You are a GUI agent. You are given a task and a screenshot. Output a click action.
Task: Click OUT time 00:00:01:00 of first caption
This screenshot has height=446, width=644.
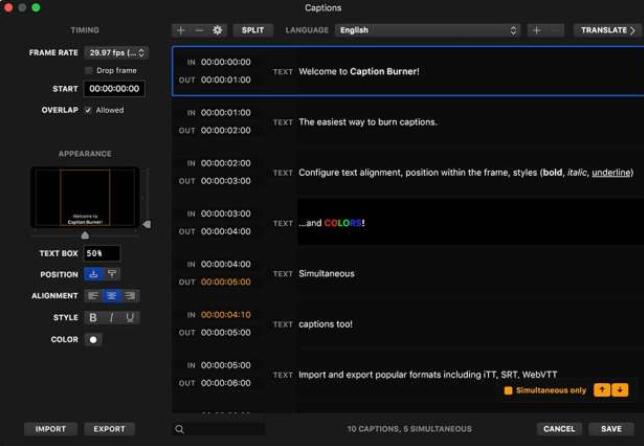226,80
